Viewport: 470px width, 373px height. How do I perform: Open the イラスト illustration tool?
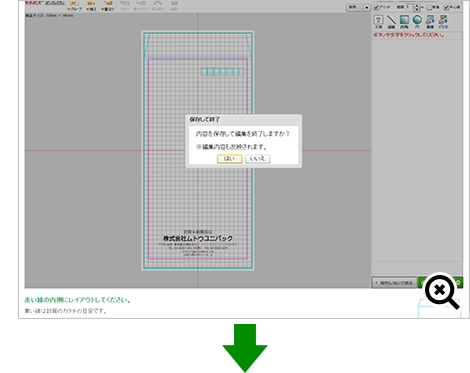443,22
